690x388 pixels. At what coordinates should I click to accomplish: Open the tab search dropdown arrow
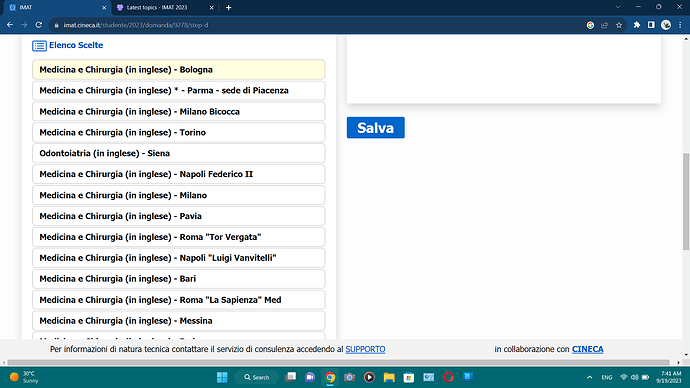coord(618,7)
